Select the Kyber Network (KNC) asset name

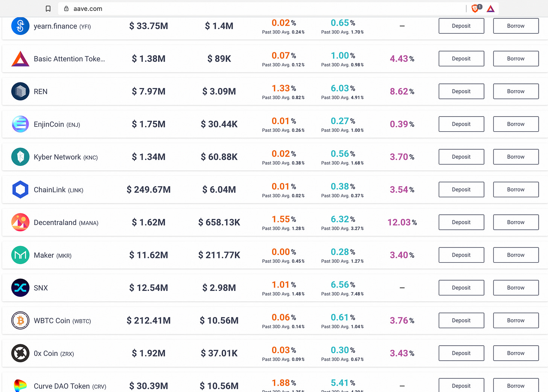tap(66, 157)
